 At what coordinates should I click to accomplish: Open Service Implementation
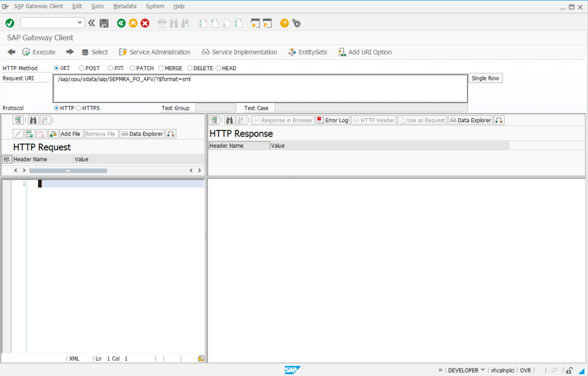(239, 52)
